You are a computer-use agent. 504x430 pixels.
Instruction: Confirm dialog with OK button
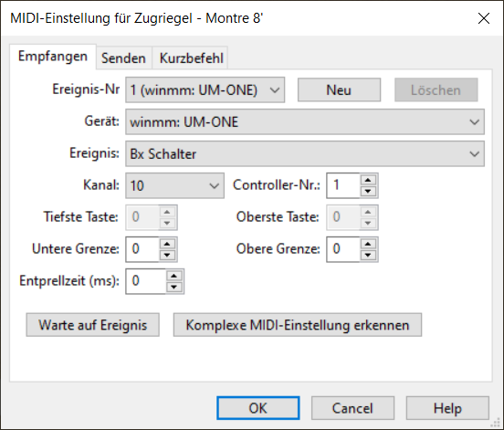tap(258, 408)
